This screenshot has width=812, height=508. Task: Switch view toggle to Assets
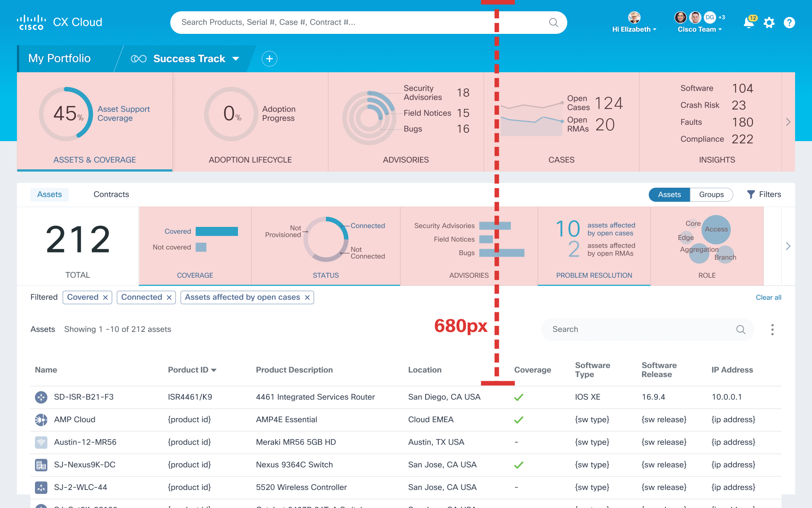669,195
